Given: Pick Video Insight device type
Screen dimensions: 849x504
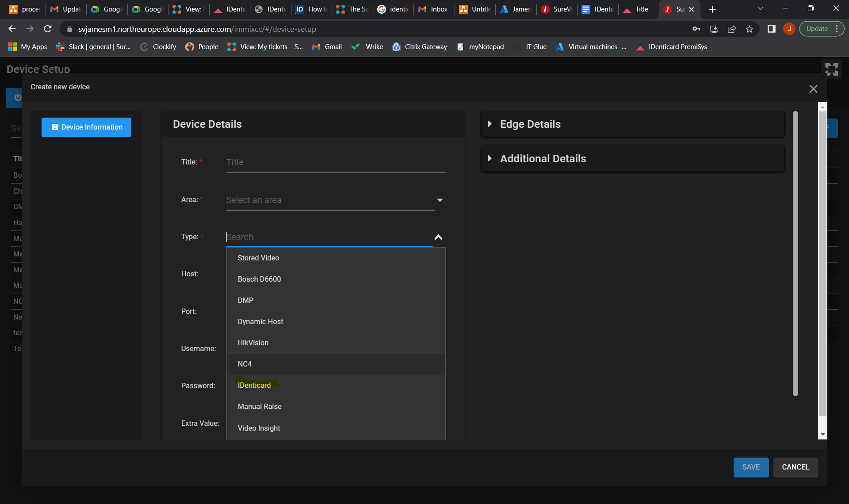Looking at the screenshot, I should coord(336,428).
